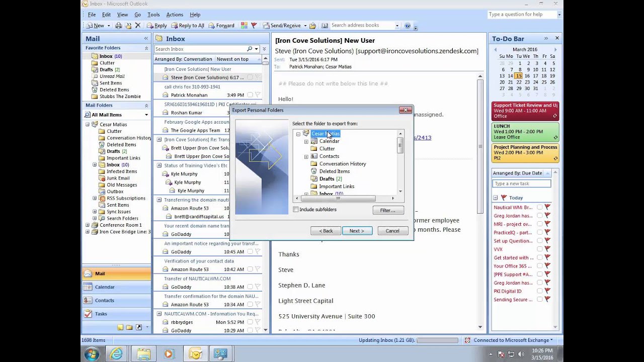Click the orange Project Planning appointment
The height and width of the screenshot is (362, 644).
click(x=525, y=152)
